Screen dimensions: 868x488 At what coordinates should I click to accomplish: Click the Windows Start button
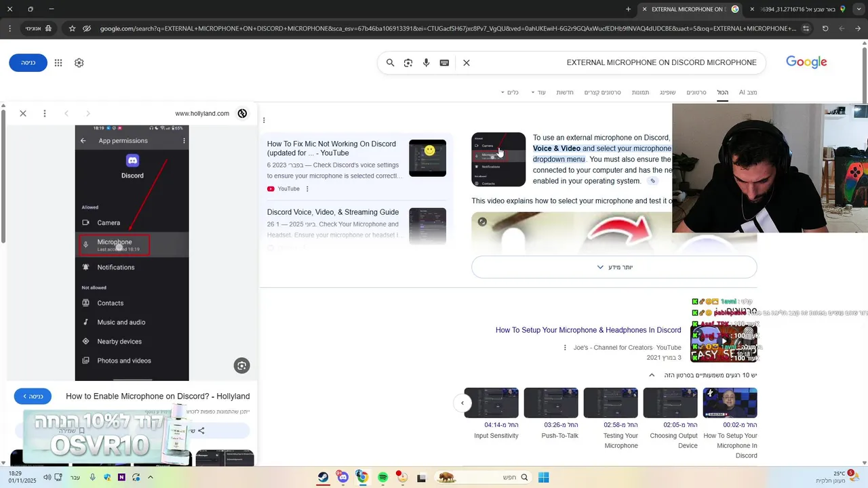pos(543,477)
